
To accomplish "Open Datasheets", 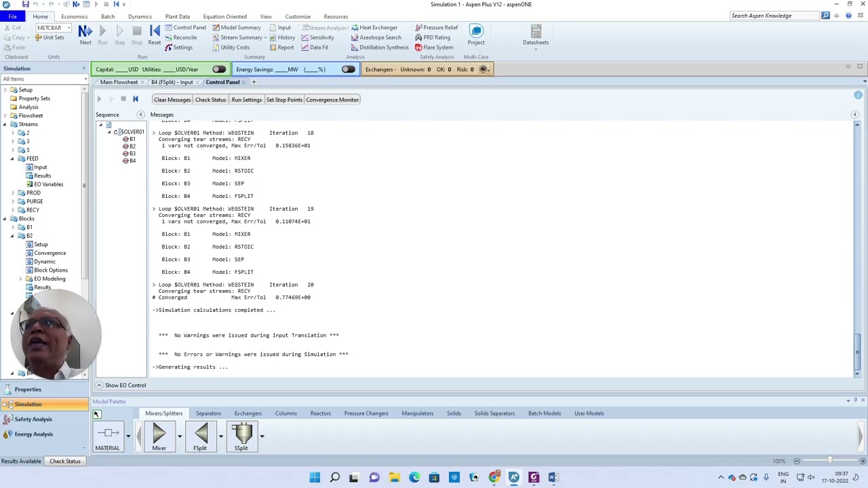I will pos(536,35).
